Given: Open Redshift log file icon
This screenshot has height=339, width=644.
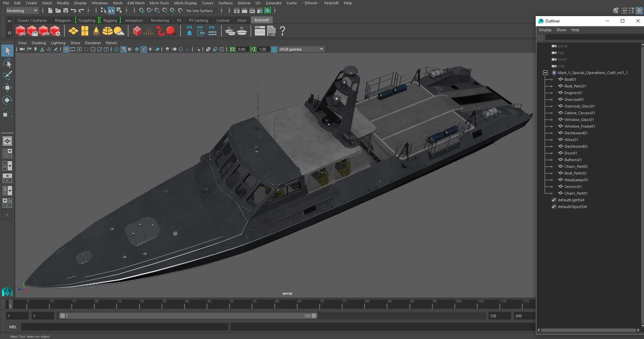Looking at the screenshot, I should (x=271, y=31).
